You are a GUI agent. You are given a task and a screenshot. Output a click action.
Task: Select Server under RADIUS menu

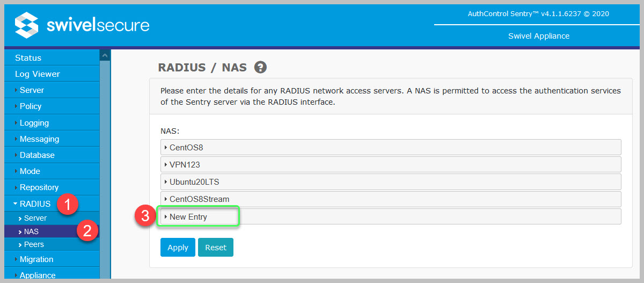coord(35,219)
